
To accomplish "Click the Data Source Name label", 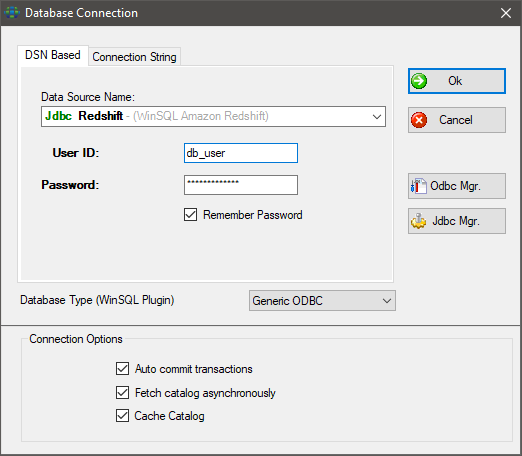I will tap(88, 97).
